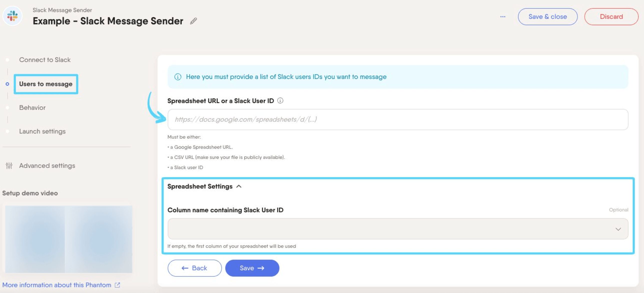Click the info icon in blue banner
The width and height of the screenshot is (644, 293).
178,77
